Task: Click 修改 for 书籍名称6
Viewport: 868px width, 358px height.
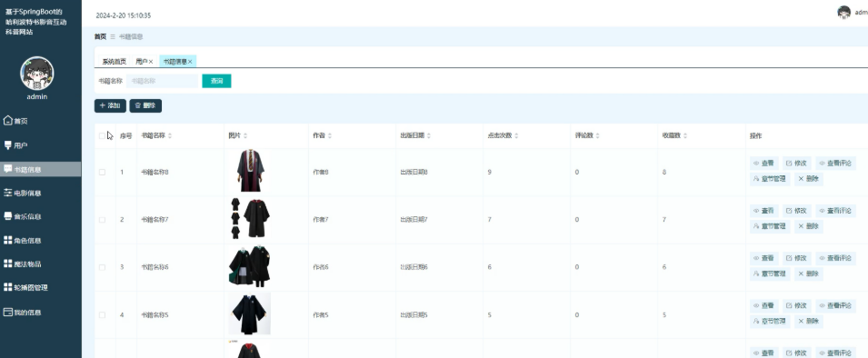Action: pos(796,258)
